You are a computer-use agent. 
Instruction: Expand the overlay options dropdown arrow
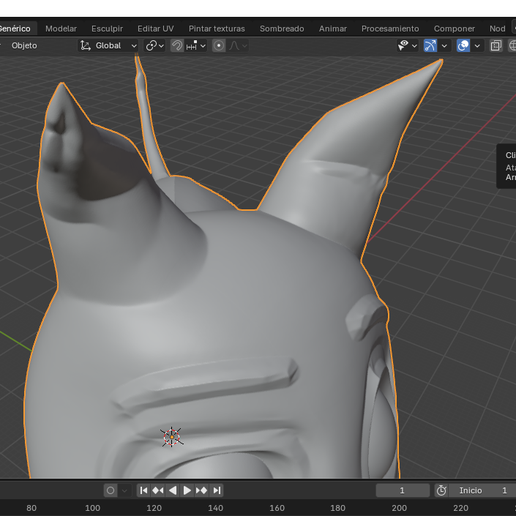pos(477,46)
